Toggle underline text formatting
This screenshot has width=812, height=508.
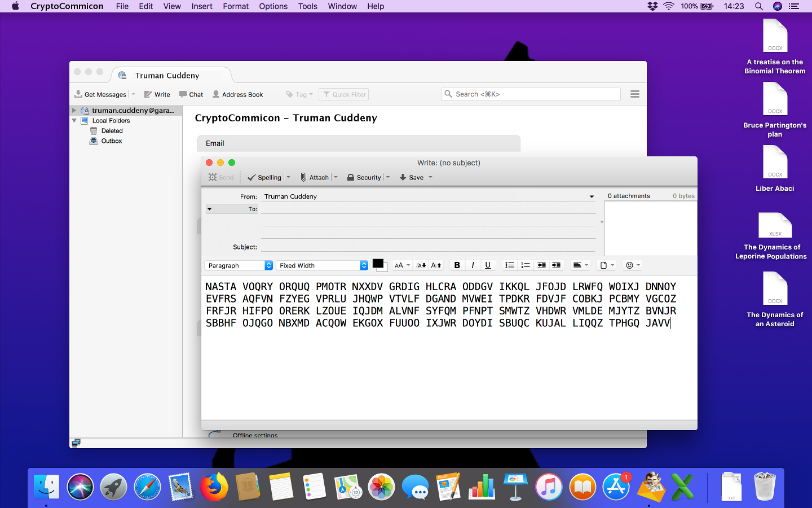pos(488,265)
